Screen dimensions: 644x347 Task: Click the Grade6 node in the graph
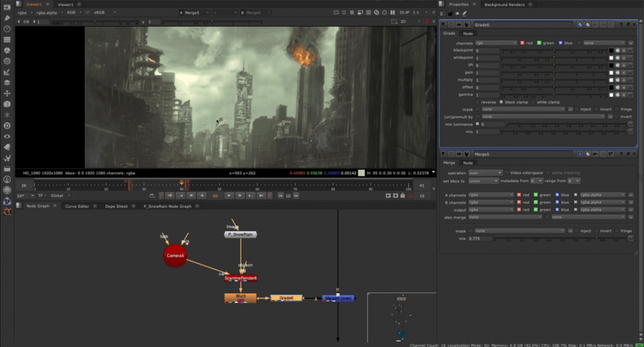286,297
